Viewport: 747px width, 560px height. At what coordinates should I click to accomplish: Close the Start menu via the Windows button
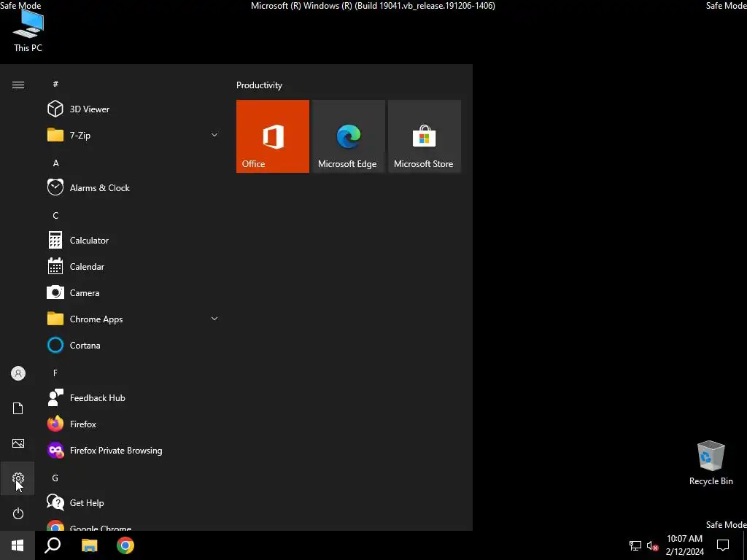(x=18, y=545)
